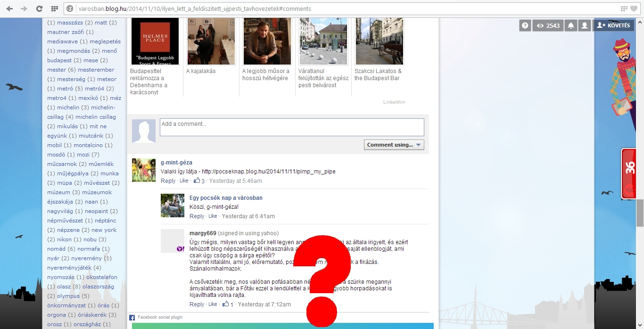The width and height of the screenshot is (644, 329).
Task: Go forward with the browser forward arrow
Action: tap(24, 8)
